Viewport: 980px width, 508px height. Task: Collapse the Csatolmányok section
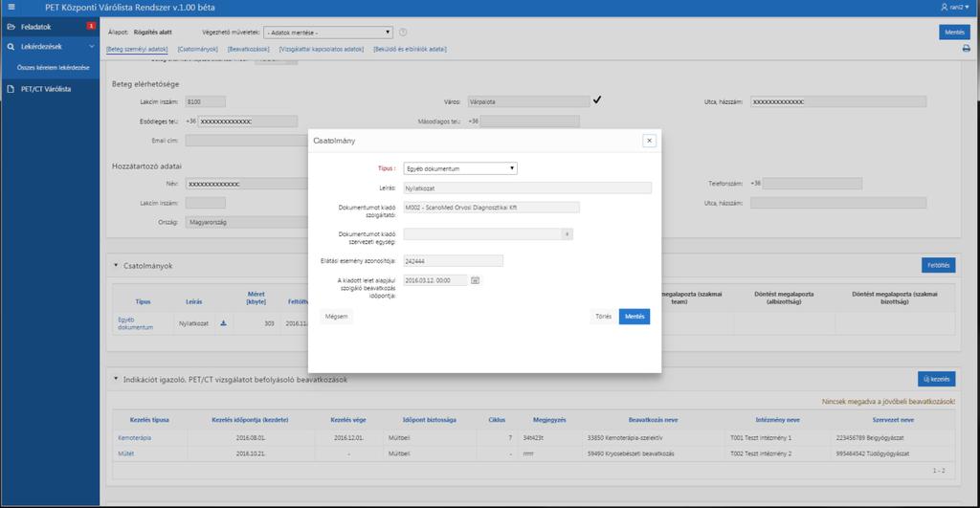116,266
